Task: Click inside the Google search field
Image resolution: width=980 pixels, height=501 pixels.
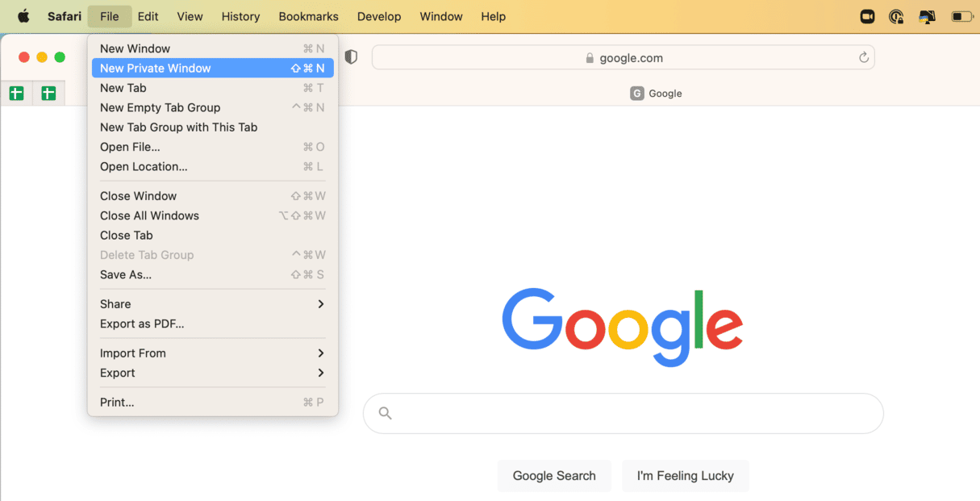Action: point(623,413)
